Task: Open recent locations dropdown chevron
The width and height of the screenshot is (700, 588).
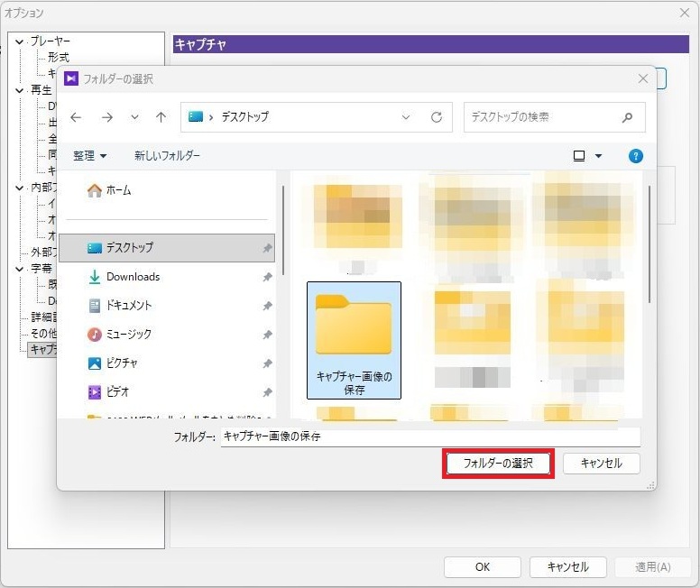Action: click(x=134, y=117)
